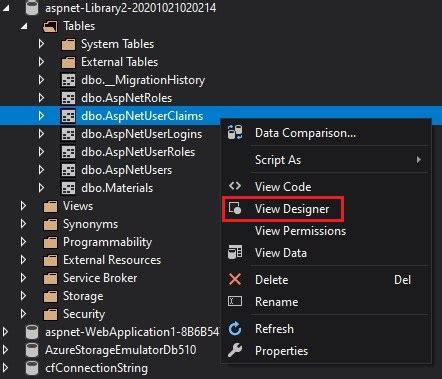Click the blue Refresh arrow icon
Image resolution: width=442 pixels, height=379 pixels.
click(x=235, y=329)
